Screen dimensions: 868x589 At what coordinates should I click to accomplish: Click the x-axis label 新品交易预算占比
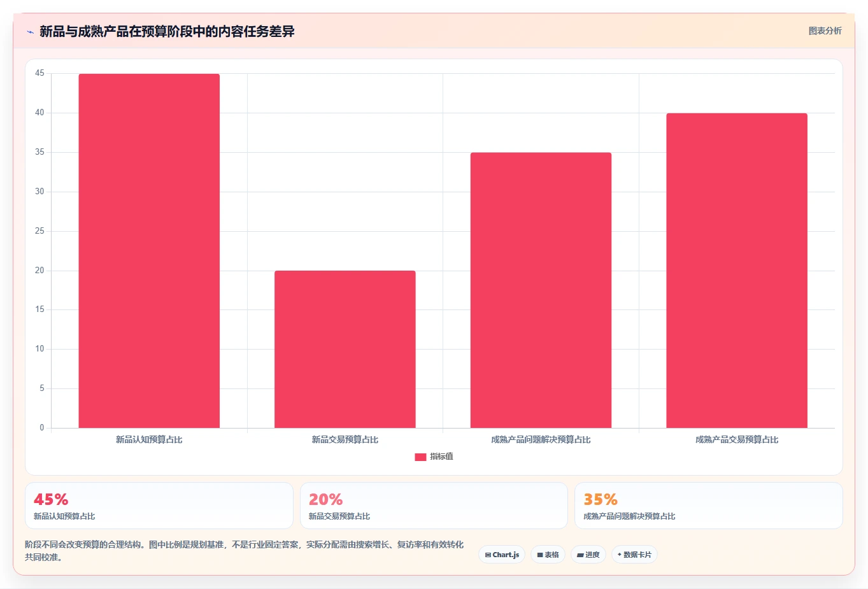pyautogui.click(x=345, y=440)
